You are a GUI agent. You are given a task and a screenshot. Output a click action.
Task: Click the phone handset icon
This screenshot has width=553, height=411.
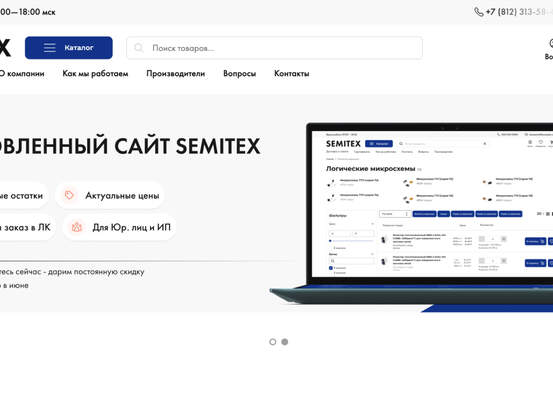pos(479,12)
